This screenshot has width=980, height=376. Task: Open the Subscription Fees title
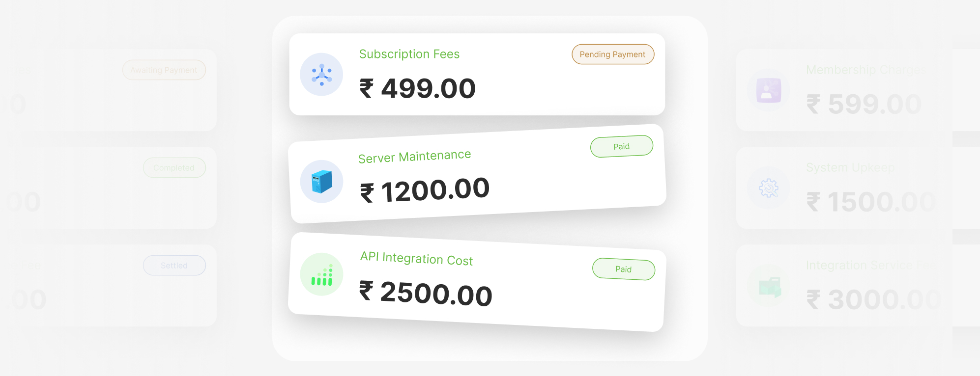tap(409, 54)
